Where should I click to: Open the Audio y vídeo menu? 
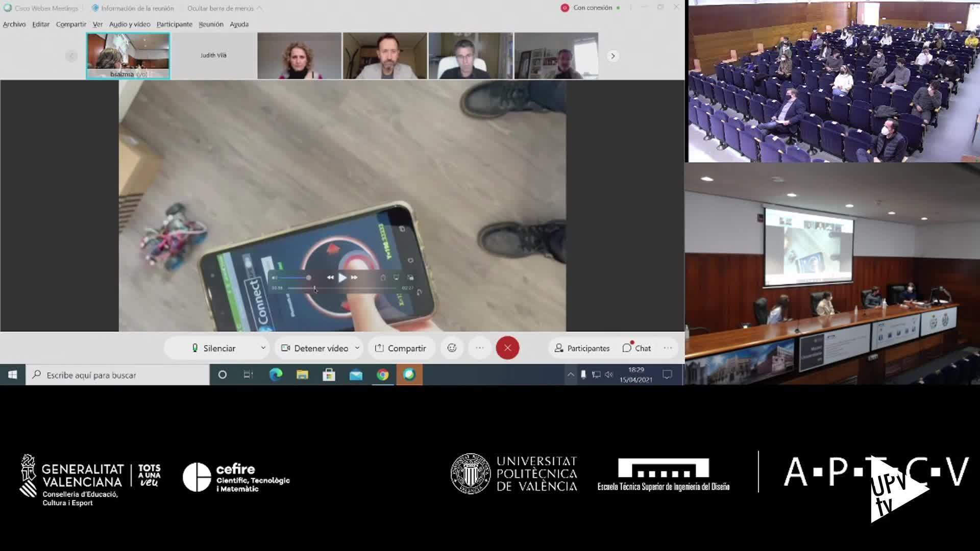coord(130,24)
